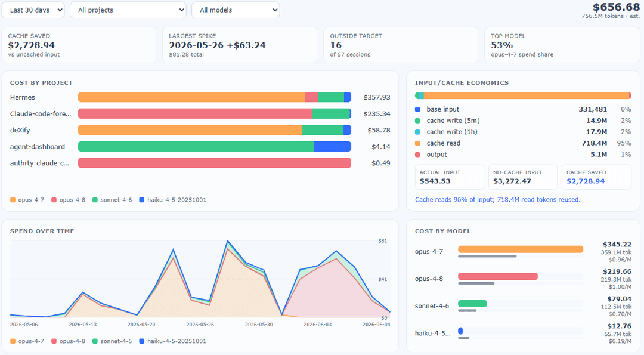Screen dimensions: 644x355
Task: Open the Last 30 days dropdown
Action: 33,10
